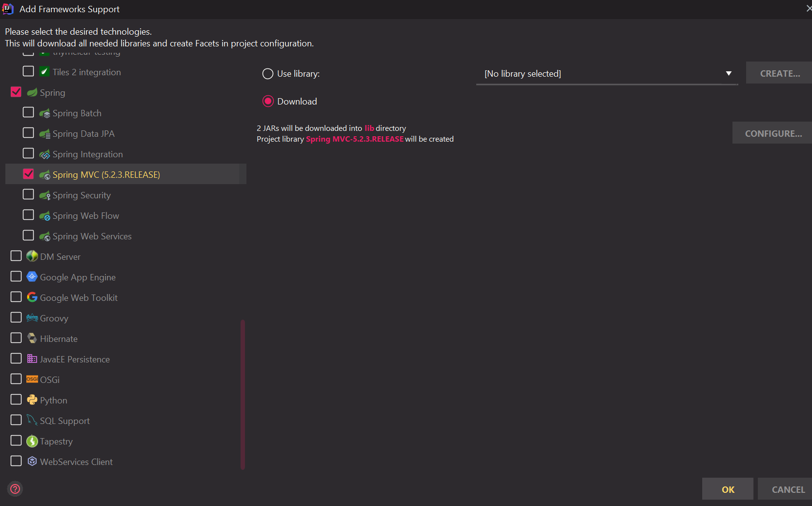The height and width of the screenshot is (506, 812).
Task: Check the Hibernate checkbox
Action: [x=16, y=338]
